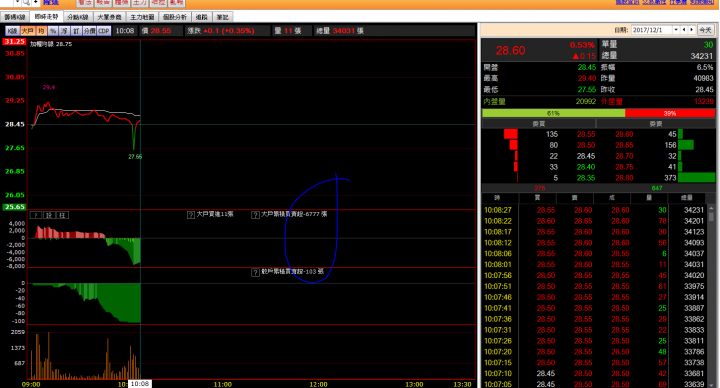
Task: Select the 10:07:41 trade row
Action: [x=594, y=308]
